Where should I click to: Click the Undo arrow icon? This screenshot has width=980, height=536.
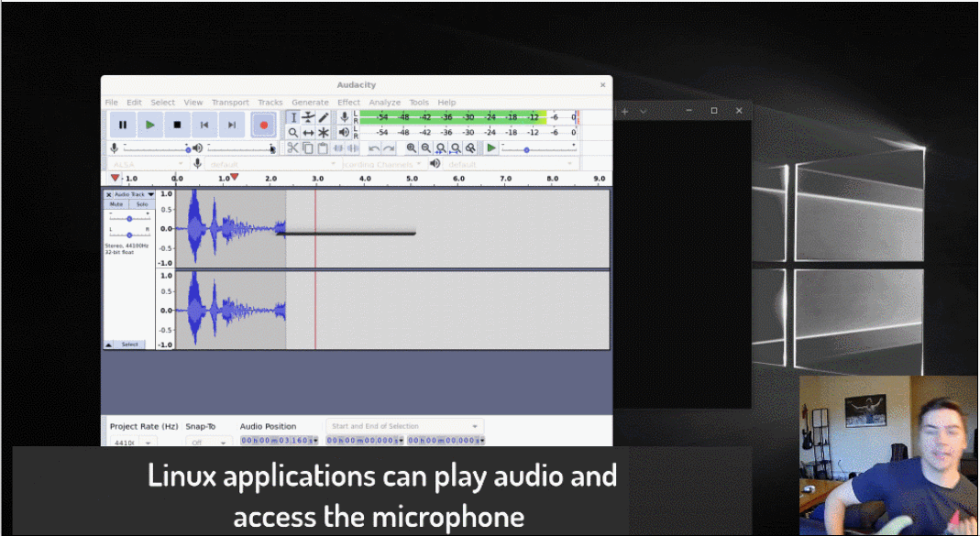tap(374, 148)
